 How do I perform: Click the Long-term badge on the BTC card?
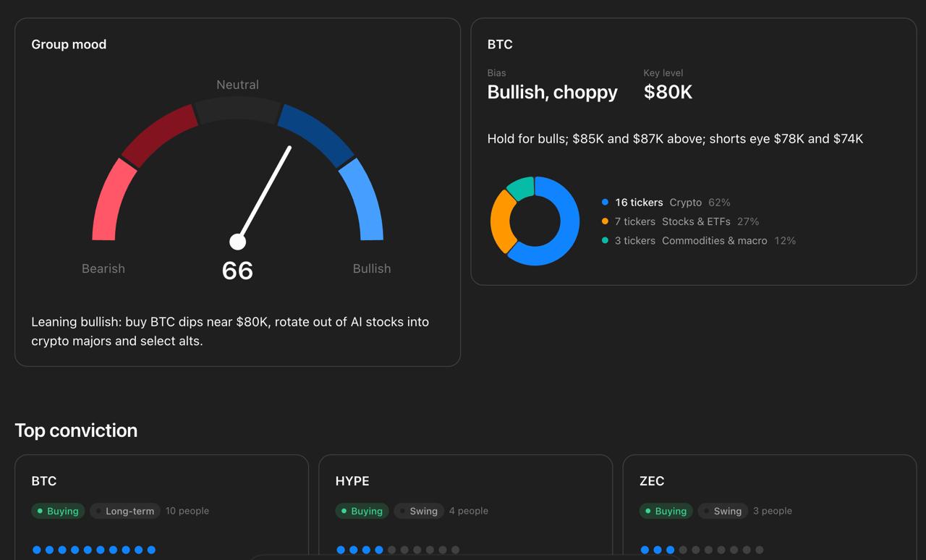[124, 511]
